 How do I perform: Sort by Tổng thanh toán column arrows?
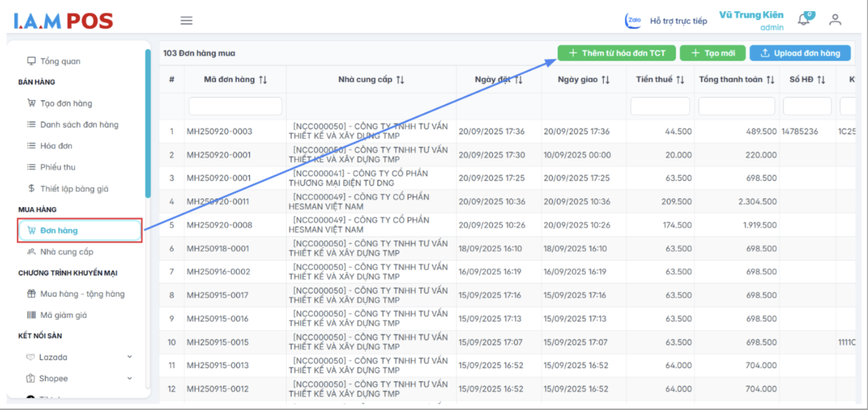[x=770, y=80]
